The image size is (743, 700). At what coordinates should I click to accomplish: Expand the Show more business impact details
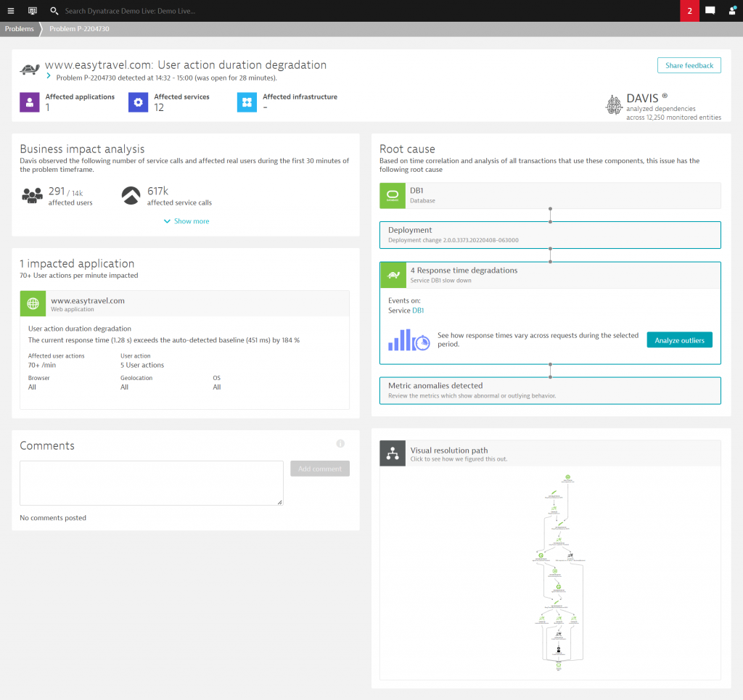pyautogui.click(x=186, y=221)
